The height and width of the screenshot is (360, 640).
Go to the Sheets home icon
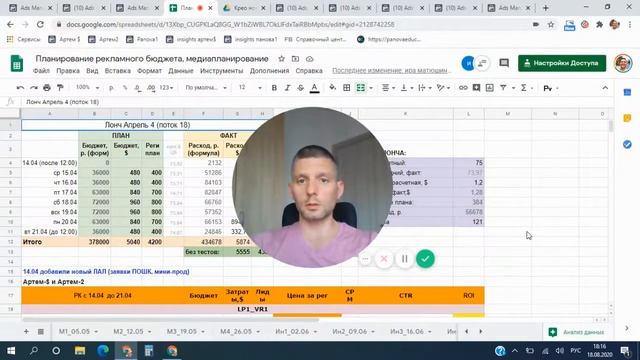pos(17,64)
